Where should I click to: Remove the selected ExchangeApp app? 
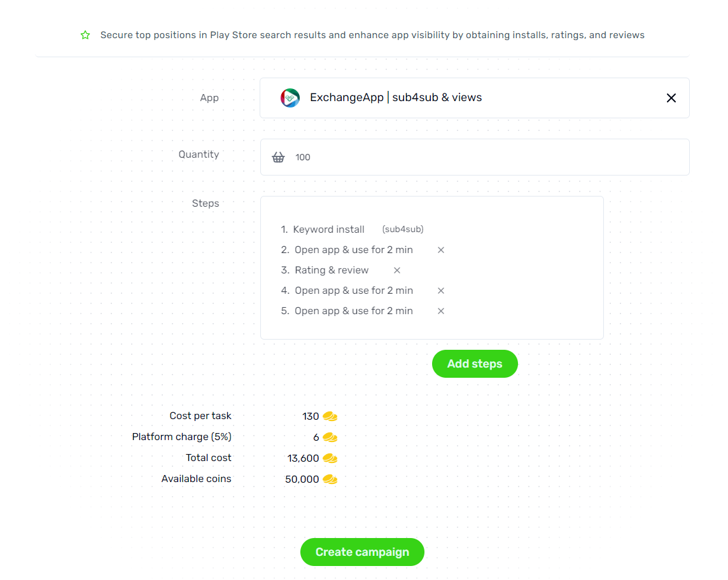click(671, 98)
